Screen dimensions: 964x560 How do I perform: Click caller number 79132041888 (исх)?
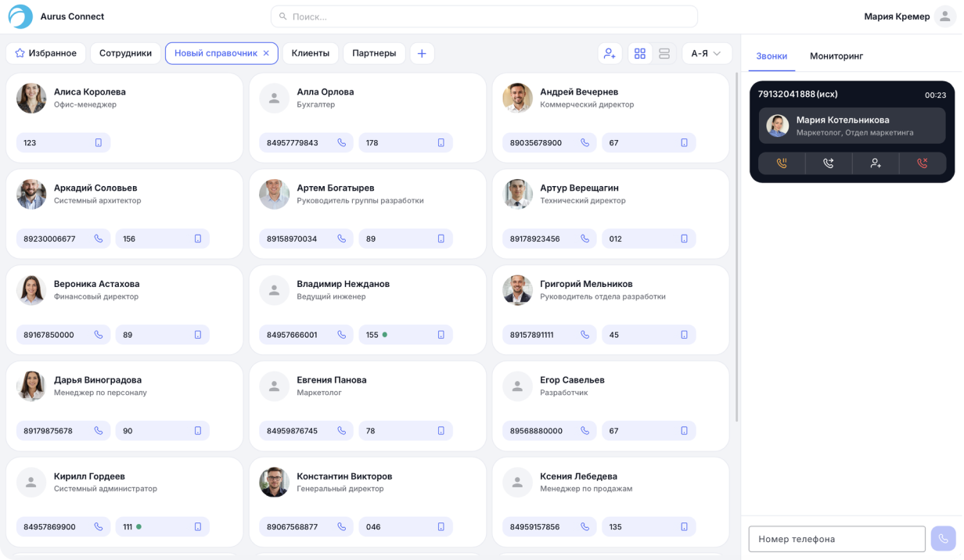(797, 95)
